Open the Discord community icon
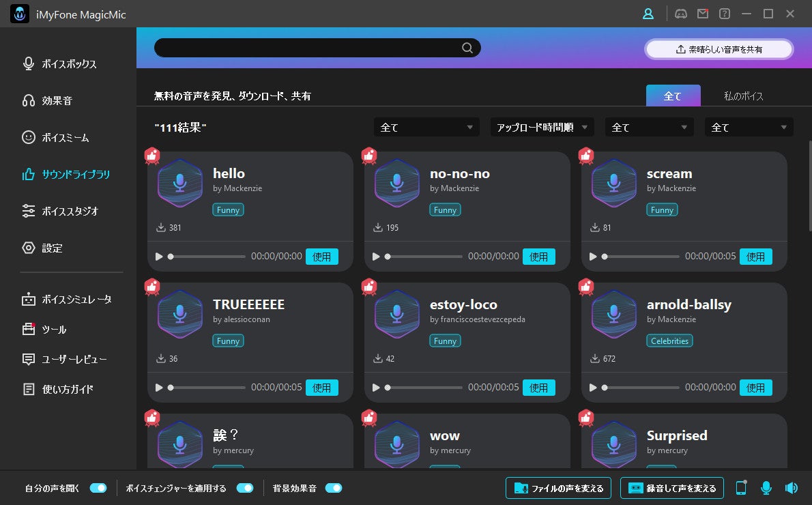This screenshot has width=812, height=505. tap(681, 14)
